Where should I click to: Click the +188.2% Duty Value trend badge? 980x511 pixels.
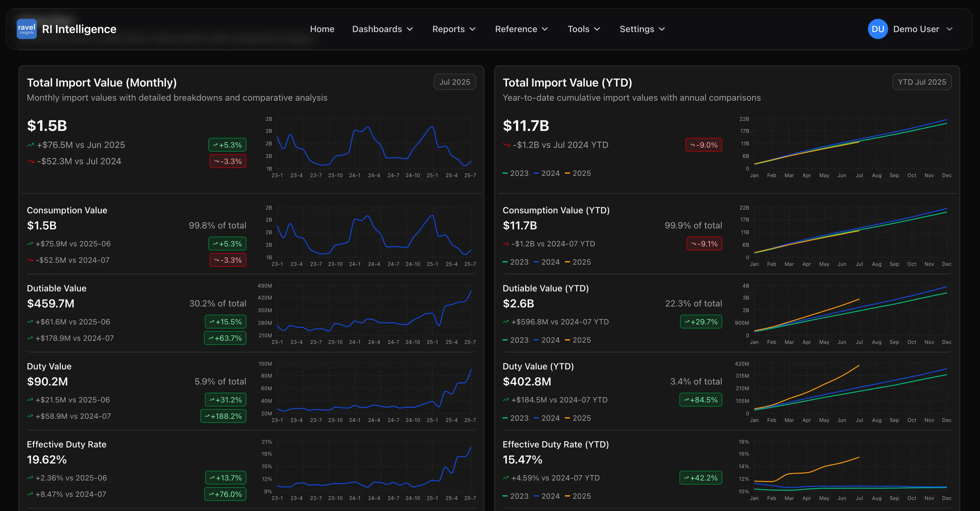click(223, 416)
